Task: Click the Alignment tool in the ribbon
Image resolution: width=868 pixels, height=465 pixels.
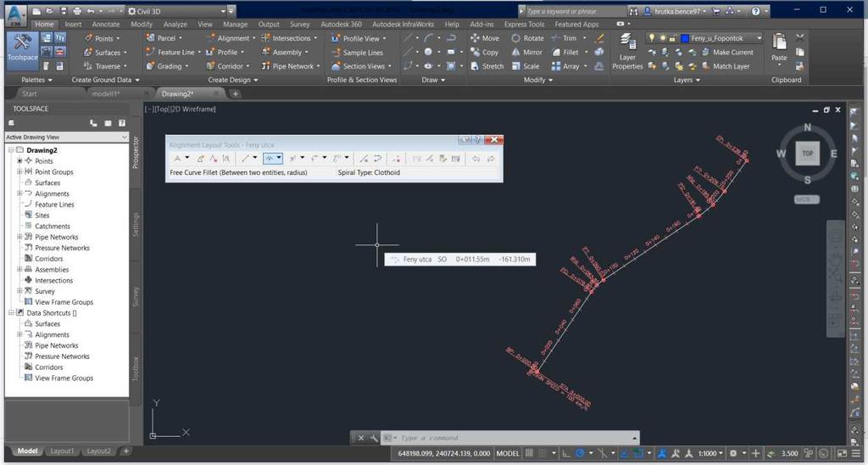Action: tap(231, 38)
